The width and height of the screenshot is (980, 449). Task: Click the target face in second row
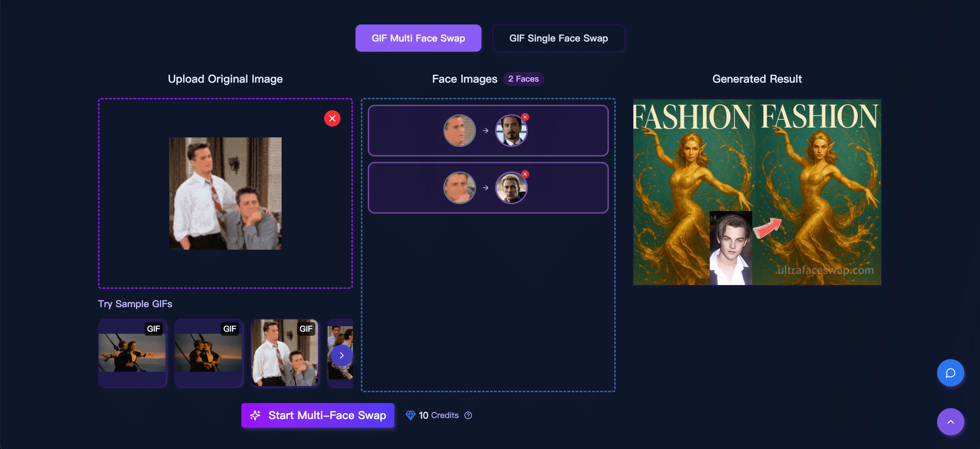pyautogui.click(x=510, y=188)
